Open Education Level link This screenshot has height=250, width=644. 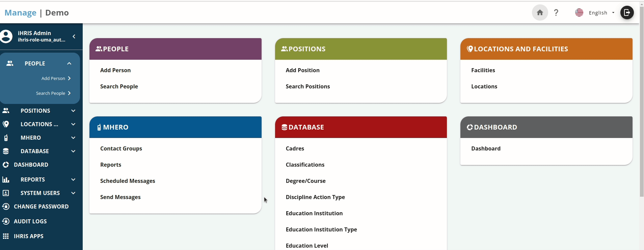(x=307, y=246)
